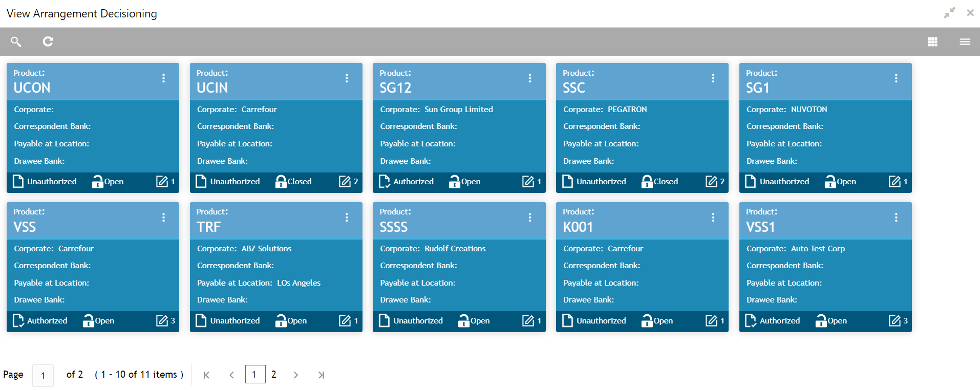Click the authorized document icon on VSS1 card

click(751, 320)
